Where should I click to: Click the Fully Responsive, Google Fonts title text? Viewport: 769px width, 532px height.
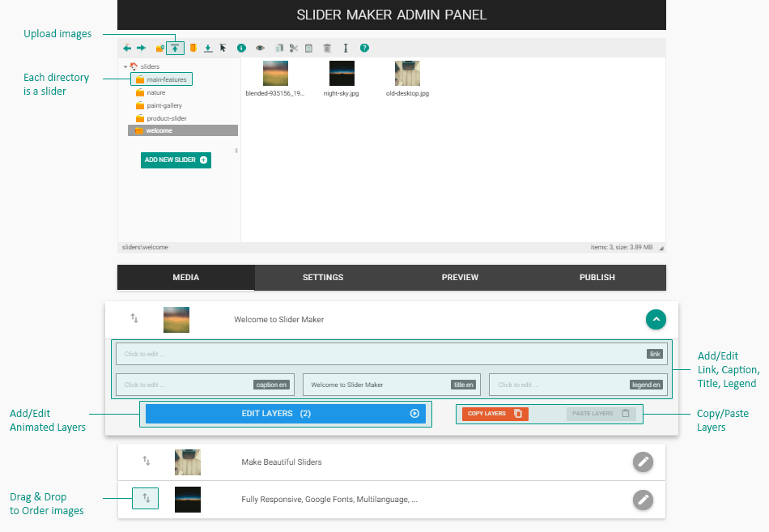pyautogui.click(x=329, y=500)
